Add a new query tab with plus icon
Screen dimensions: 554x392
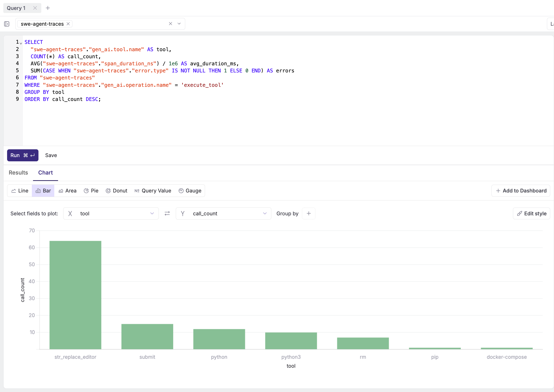pyautogui.click(x=48, y=8)
